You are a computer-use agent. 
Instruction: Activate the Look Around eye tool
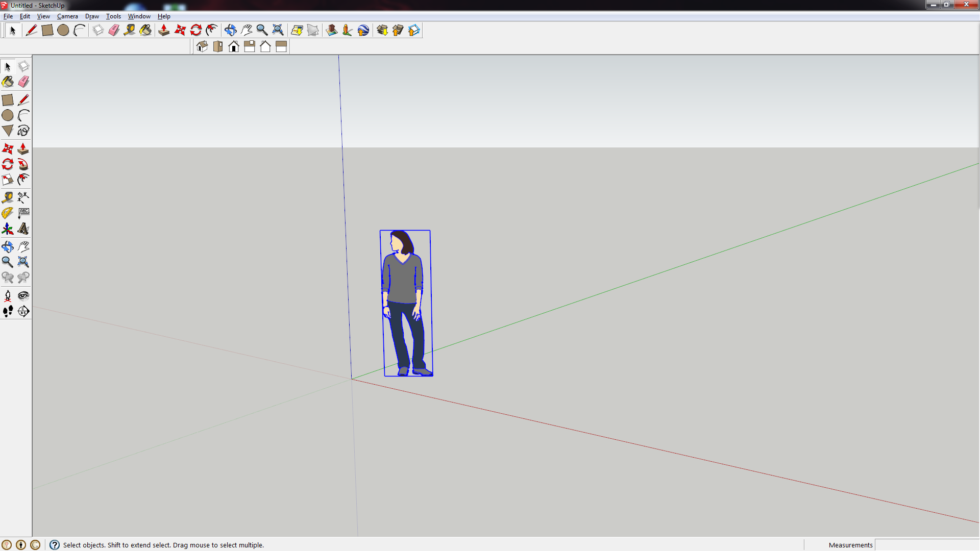tap(23, 296)
